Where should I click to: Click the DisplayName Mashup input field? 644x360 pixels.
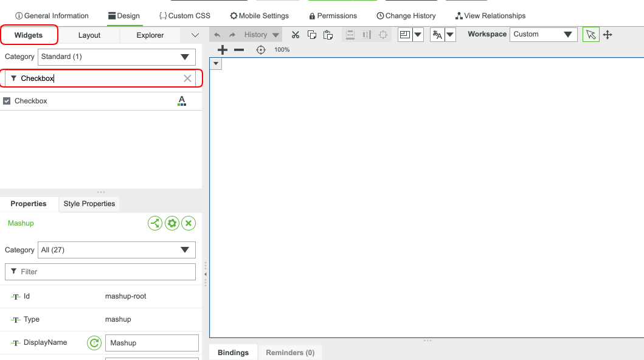click(x=151, y=343)
